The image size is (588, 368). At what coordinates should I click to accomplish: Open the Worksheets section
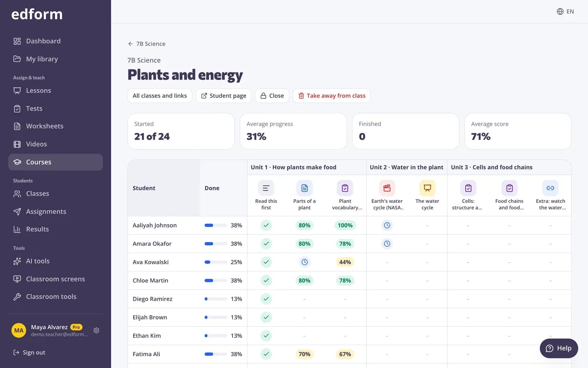pos(55,126)
